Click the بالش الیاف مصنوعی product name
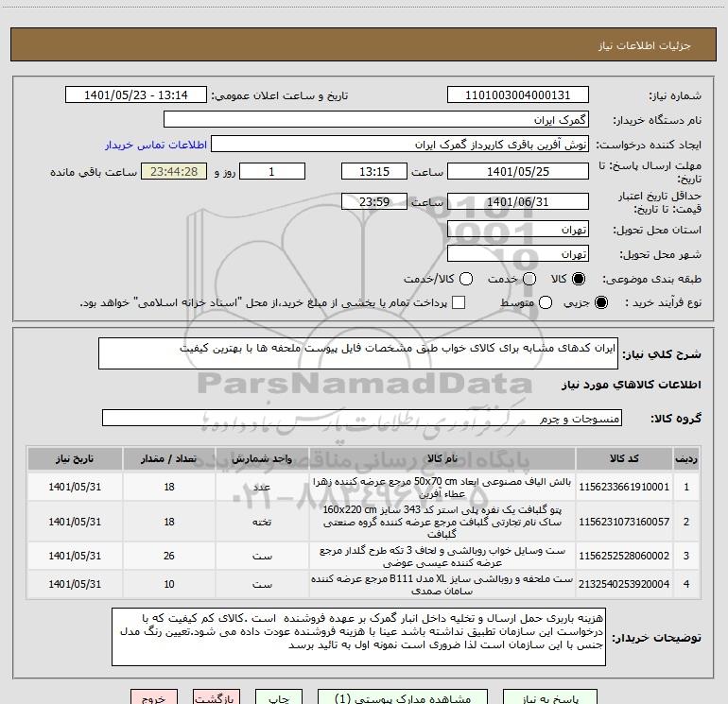This screenshot has width=728, height=704. 442,488
